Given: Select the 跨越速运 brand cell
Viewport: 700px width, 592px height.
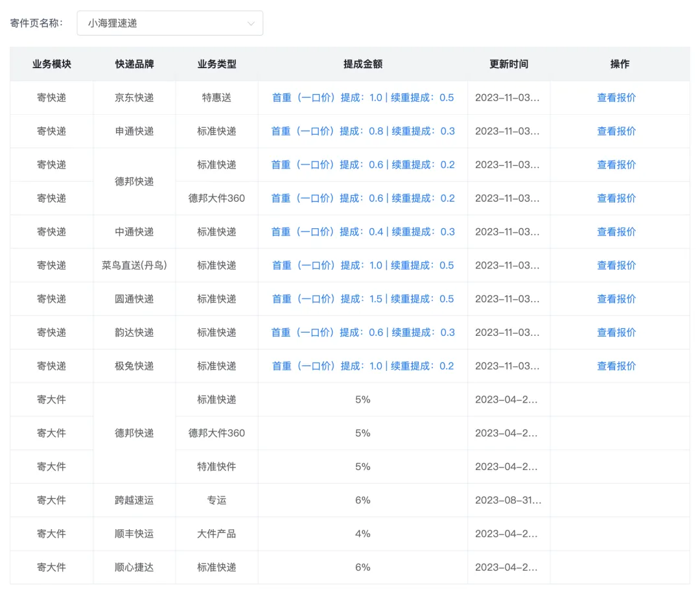Looking at the screenshot, I should 134,500.
